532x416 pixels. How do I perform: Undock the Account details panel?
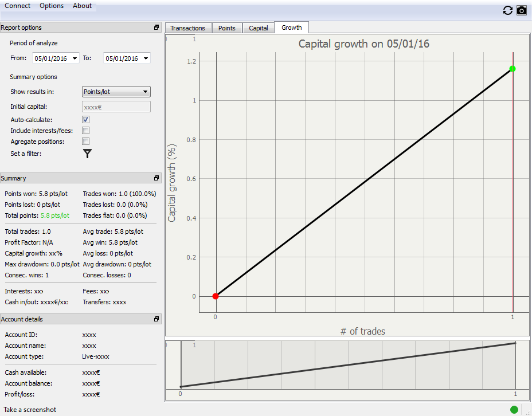coord(157,319)
